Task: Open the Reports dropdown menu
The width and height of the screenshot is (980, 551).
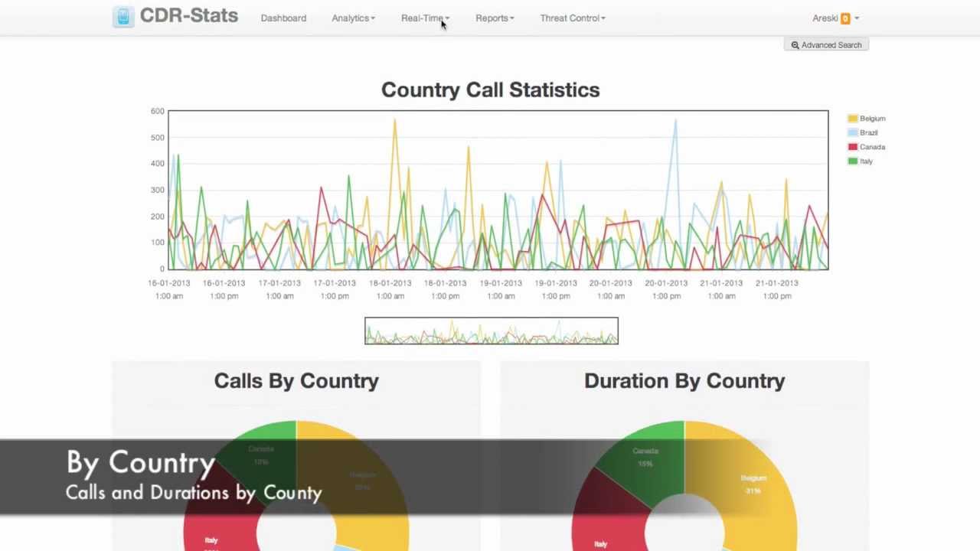Action: point(495,18)
